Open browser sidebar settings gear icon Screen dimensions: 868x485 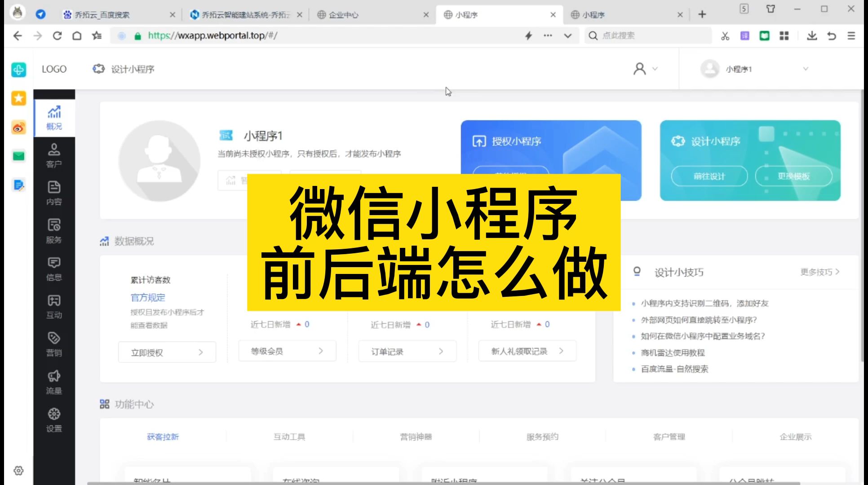pos(18,471)
